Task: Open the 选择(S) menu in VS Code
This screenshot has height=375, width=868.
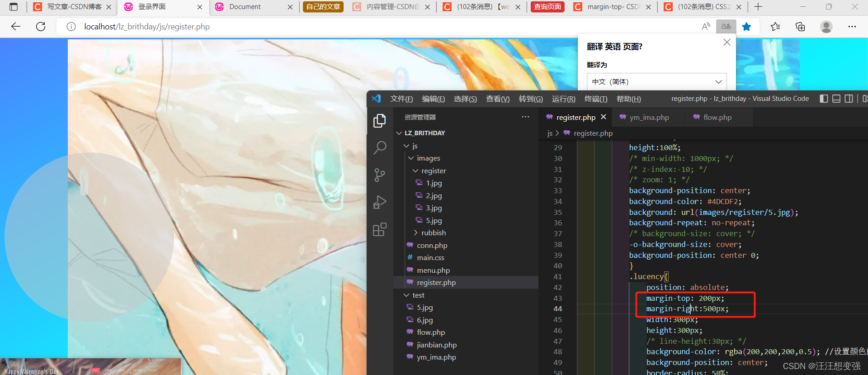Action: (465, 99)
